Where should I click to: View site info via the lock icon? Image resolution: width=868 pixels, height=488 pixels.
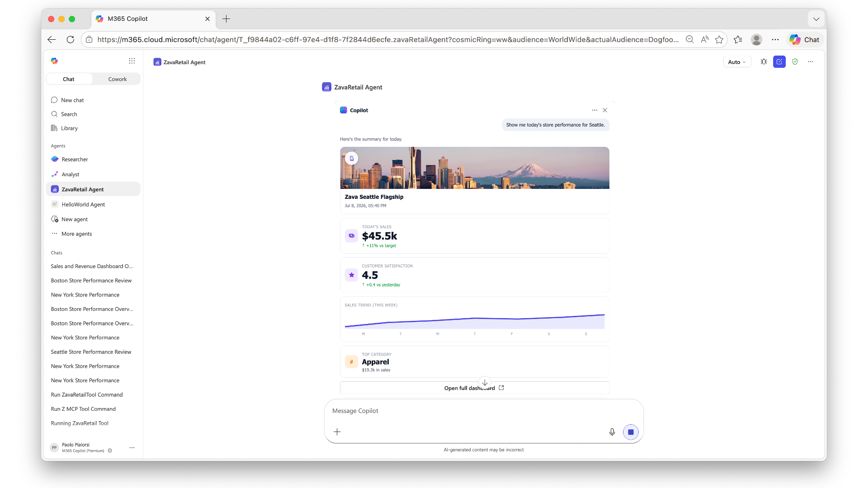tap(89, 40)
